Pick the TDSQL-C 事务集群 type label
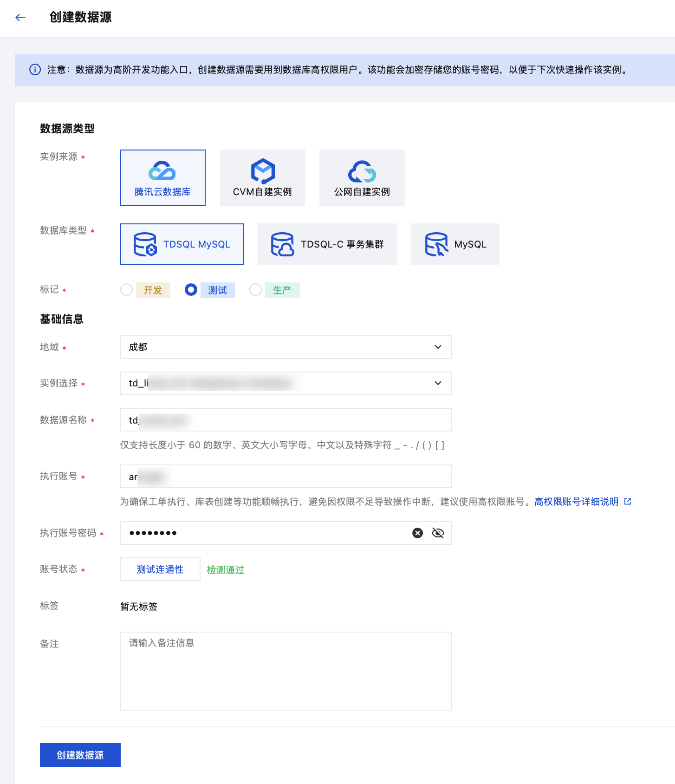Viewport: 675px width, 784px height. [x=343, y=244]
